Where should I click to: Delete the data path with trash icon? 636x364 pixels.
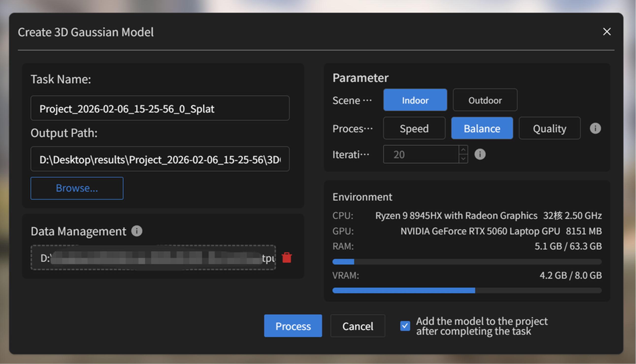click(x=287, y=258)
